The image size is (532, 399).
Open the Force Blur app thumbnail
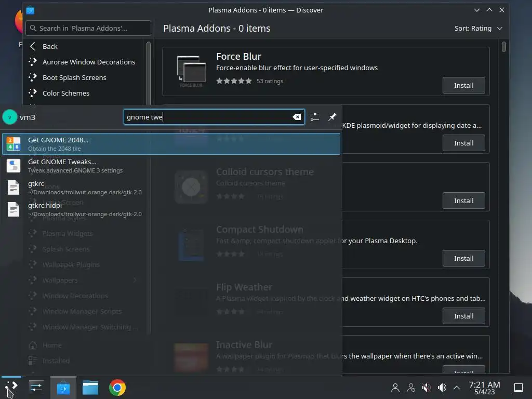point(191,71)
